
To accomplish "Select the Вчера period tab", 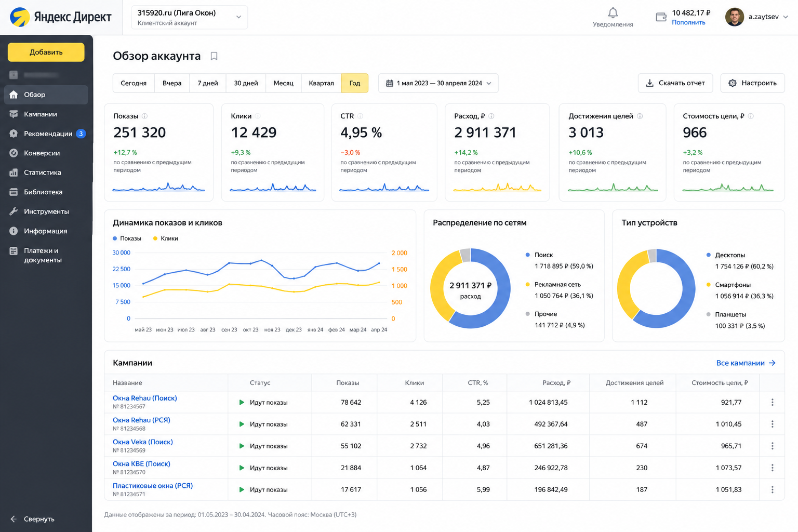I will point(172,83).
